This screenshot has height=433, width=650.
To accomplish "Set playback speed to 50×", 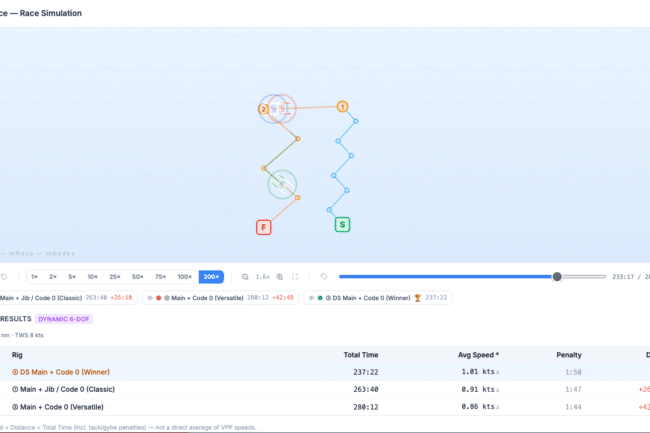I will pyautogui.click(x=138, y=277).
